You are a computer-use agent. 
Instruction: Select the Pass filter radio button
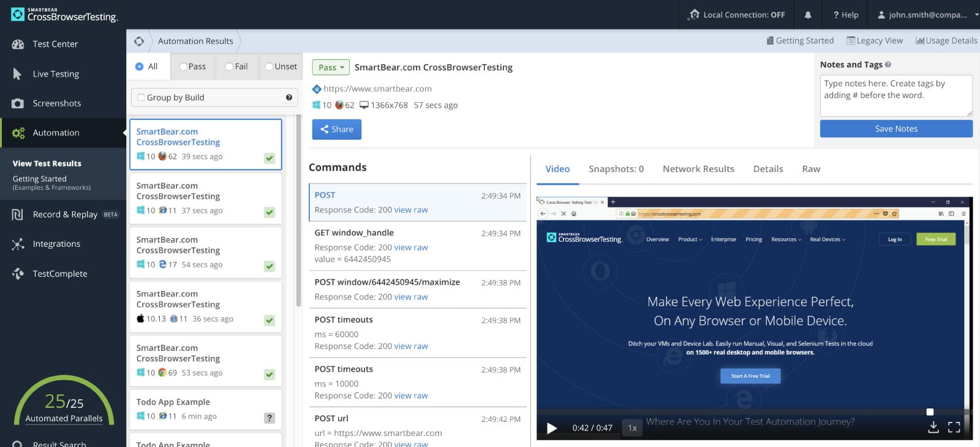click(183, 66)
